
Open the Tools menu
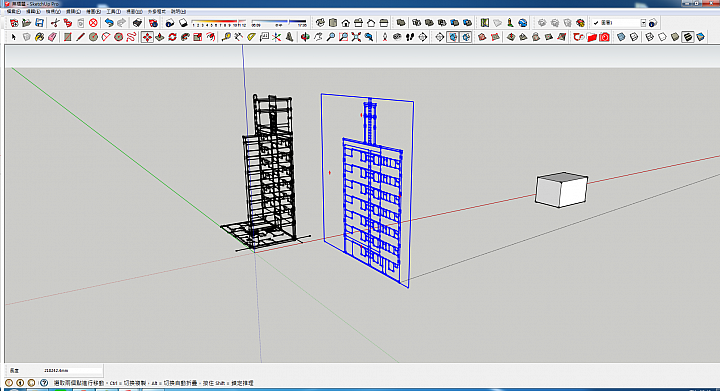click(x=113, y=11)
